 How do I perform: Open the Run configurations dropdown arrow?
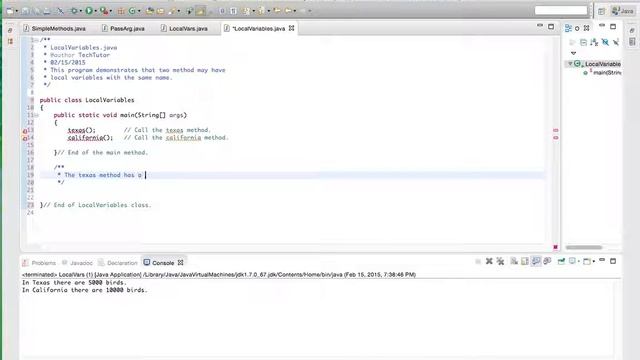pyautogui.click(x=96, y=11)
